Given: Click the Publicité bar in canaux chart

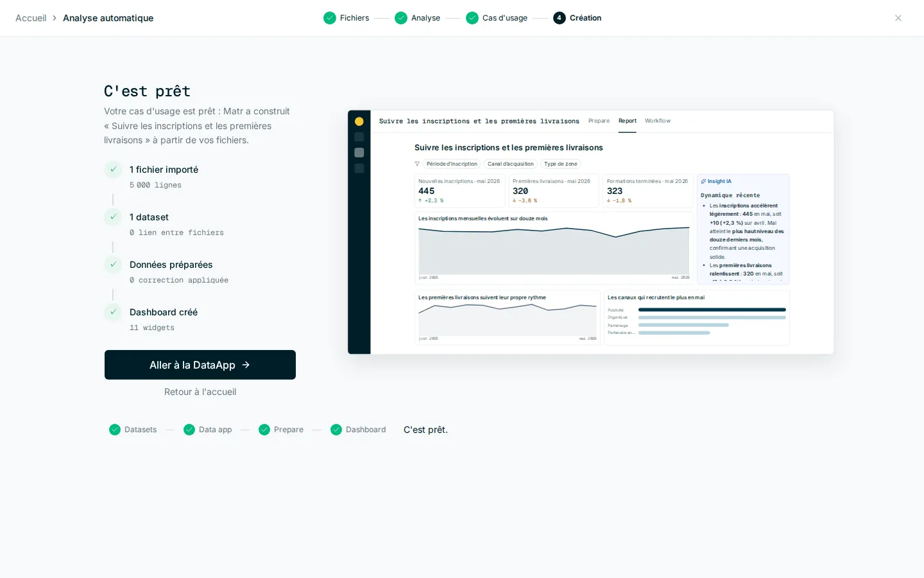Looking at the screenshot, I should [x=712, y=310].
